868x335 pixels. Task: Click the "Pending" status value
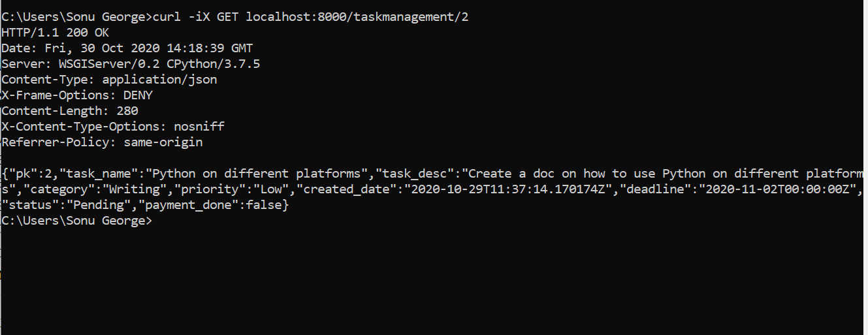point(98,205)
